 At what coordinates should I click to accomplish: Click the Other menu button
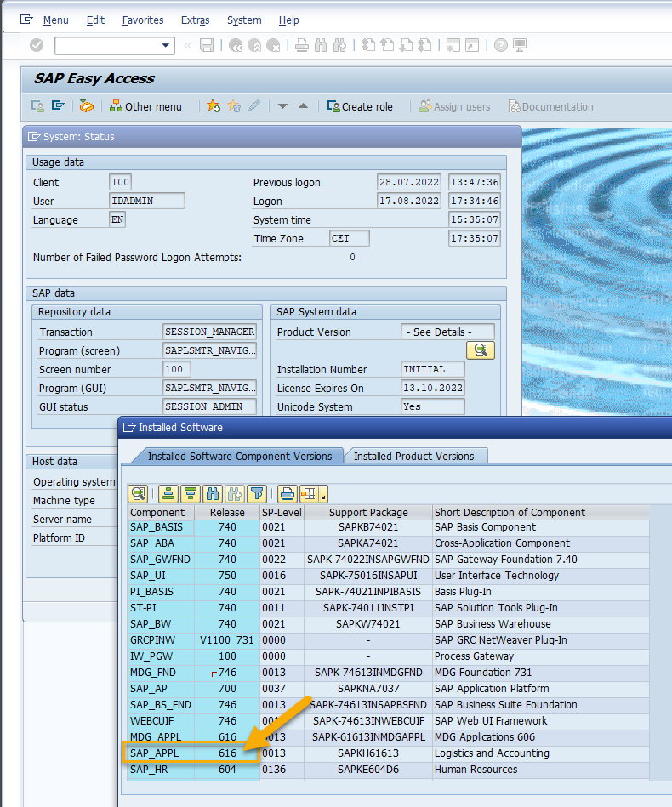click(x=145, y=106)
